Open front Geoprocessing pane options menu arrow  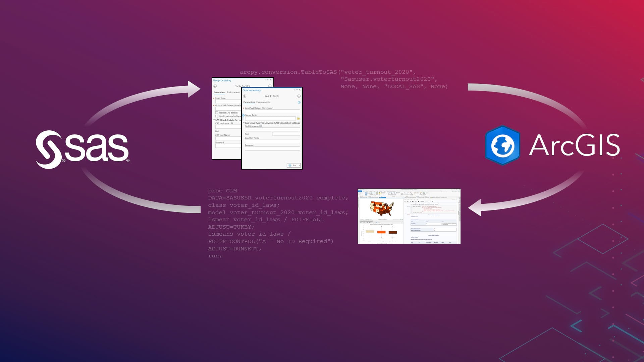[294, 90]
